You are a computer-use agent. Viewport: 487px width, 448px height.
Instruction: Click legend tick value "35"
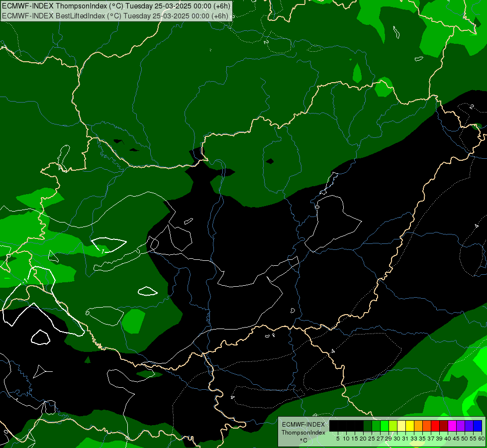click(x=422, y=439)
